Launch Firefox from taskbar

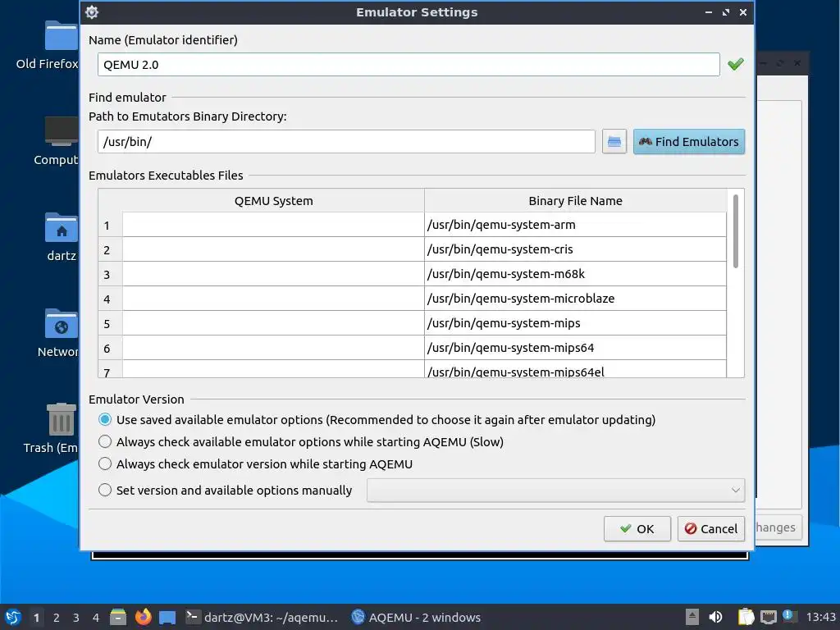143,617
